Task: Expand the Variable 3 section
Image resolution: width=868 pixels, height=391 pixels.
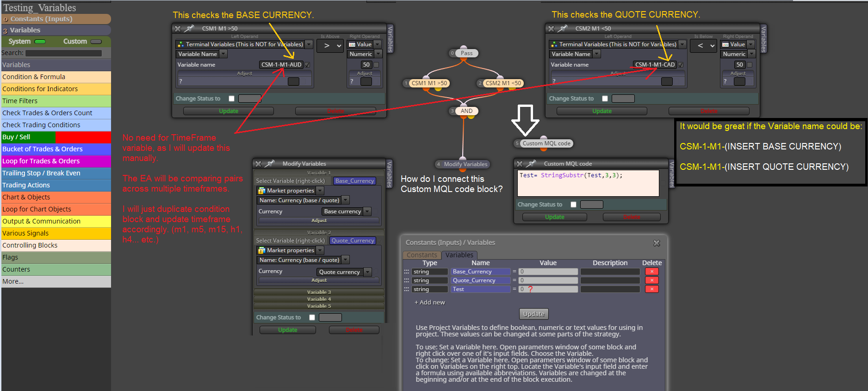Action: 319,292
